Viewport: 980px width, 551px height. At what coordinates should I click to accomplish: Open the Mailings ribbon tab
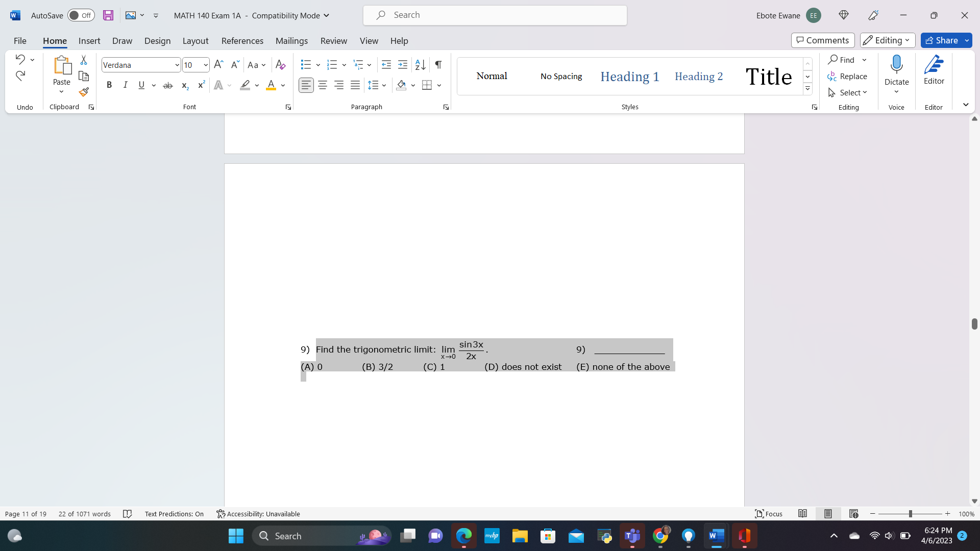pyautogui.click(x=291, y=41)
